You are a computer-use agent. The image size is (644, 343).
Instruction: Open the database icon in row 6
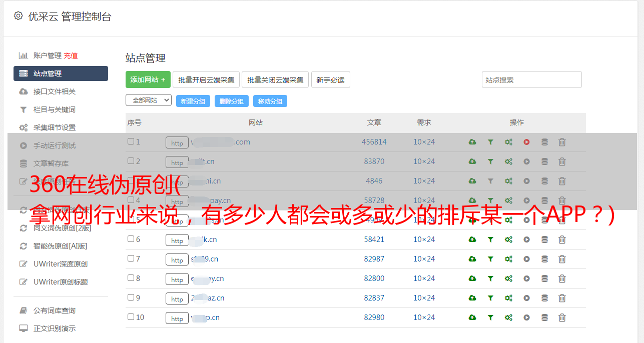(544, 239)
